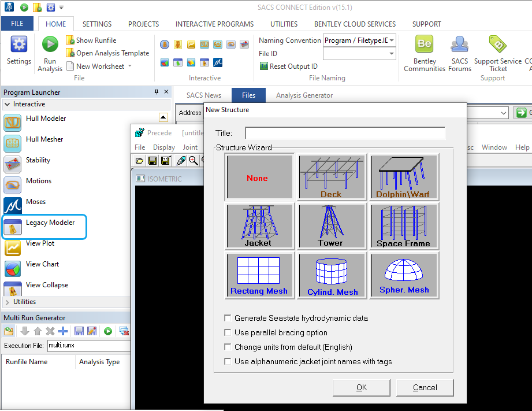Open the Analysis Generator tab

(304, 95)
